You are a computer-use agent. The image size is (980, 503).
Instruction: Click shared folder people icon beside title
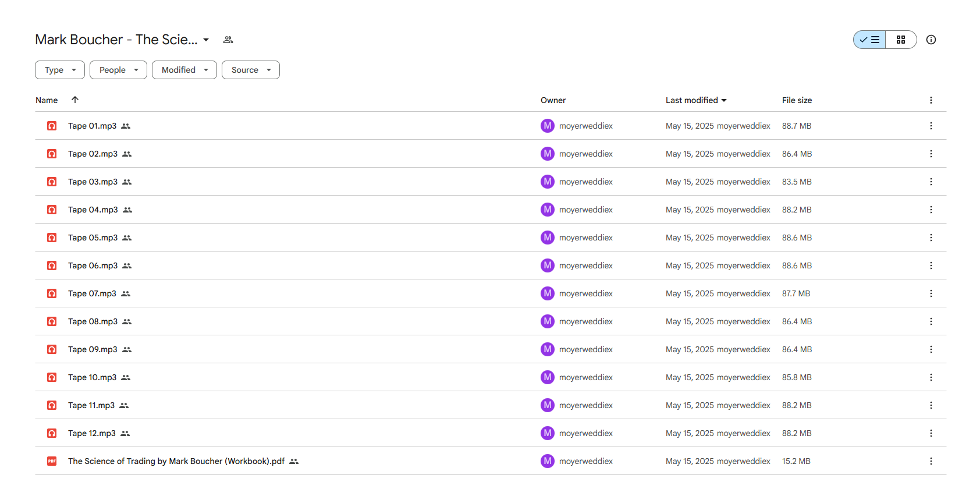pos(228,40)
